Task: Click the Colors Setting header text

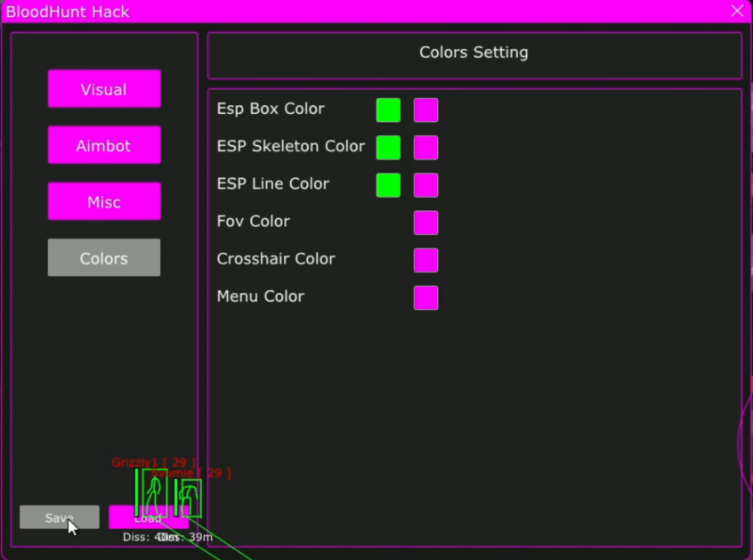Action: tap(474, 53)
